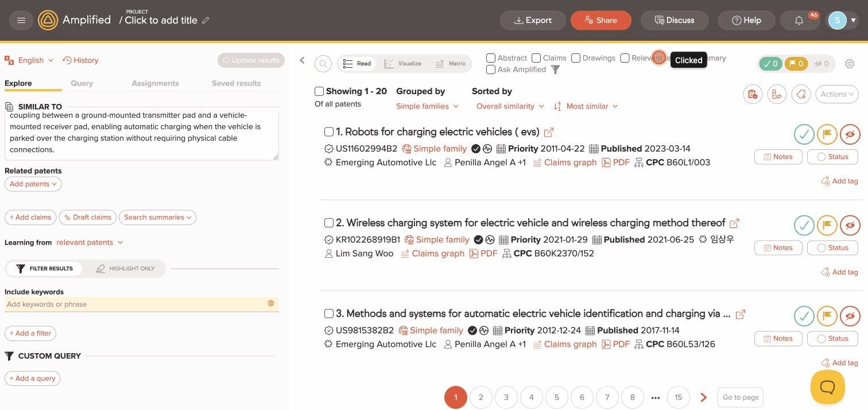The width and height of the screenshot is (868, 410).
Task: Open the Claims graph for the robots patent
Action: coord(569,163)
